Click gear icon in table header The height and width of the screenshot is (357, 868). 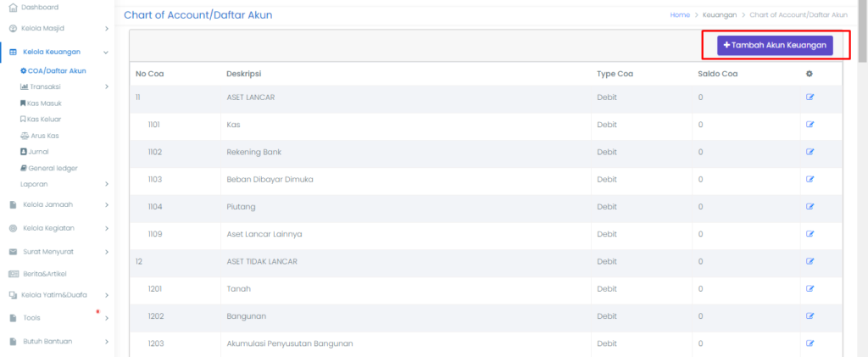point(809,74)
